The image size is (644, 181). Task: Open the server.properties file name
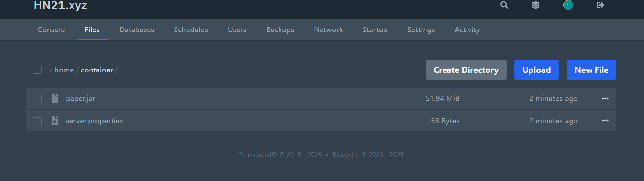point(94,121)
